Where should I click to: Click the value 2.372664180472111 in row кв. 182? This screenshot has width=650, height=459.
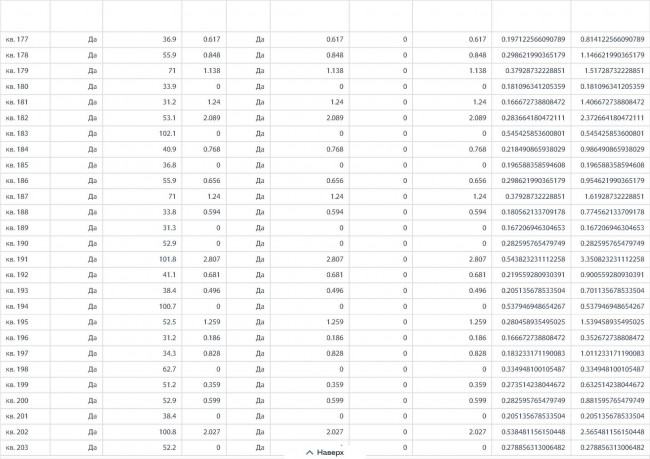pyautogui.click(x=612, y=118)
